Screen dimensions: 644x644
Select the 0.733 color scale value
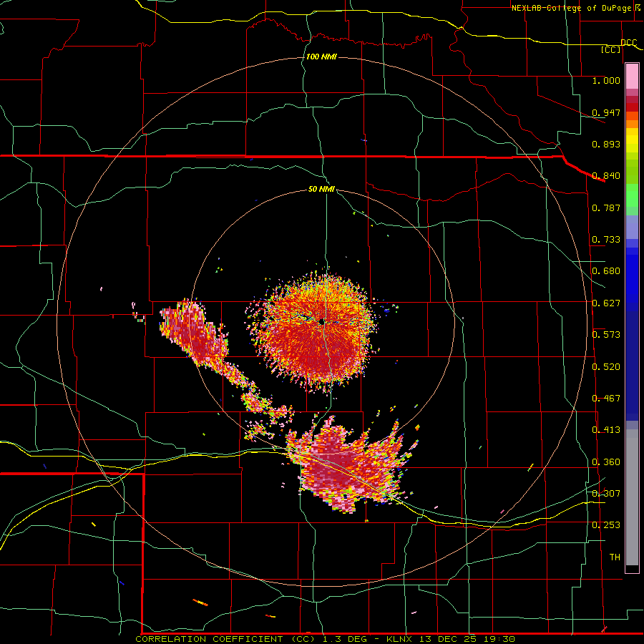click(606, 240)
